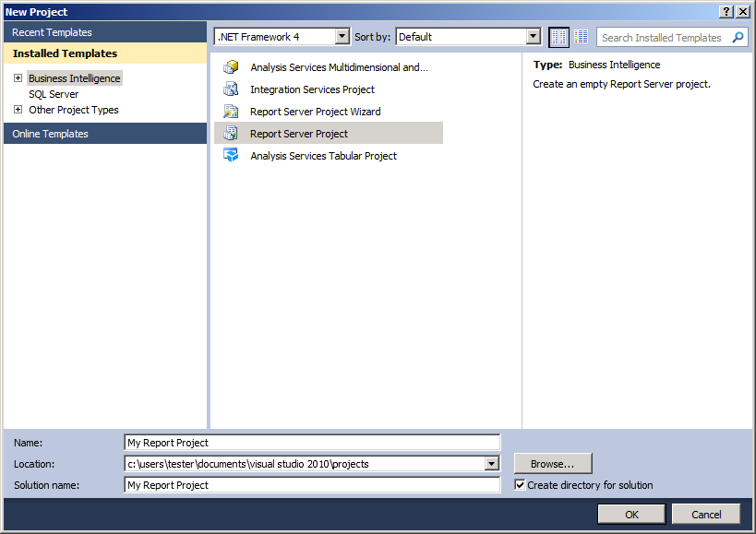Click the Cancel button
This screenshot has height=534, width=756.
click(x=706, y=515)
